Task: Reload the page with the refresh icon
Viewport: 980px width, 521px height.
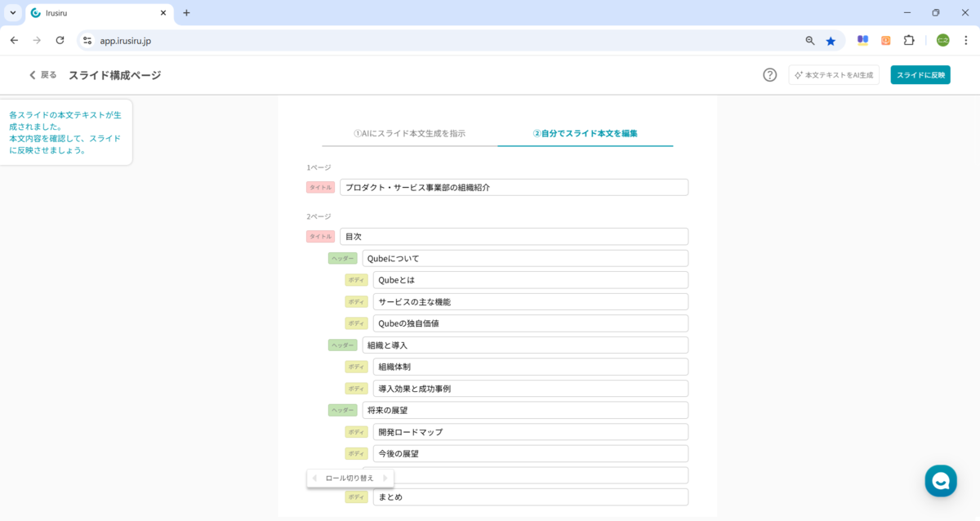Action: (60, 40)
